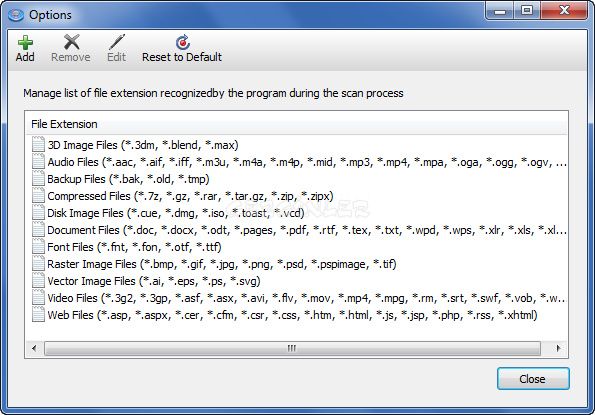The width and height of the screenshot is (595, 415).
Task: Select the Audio Files entry icon
Action: coord(38,162)
